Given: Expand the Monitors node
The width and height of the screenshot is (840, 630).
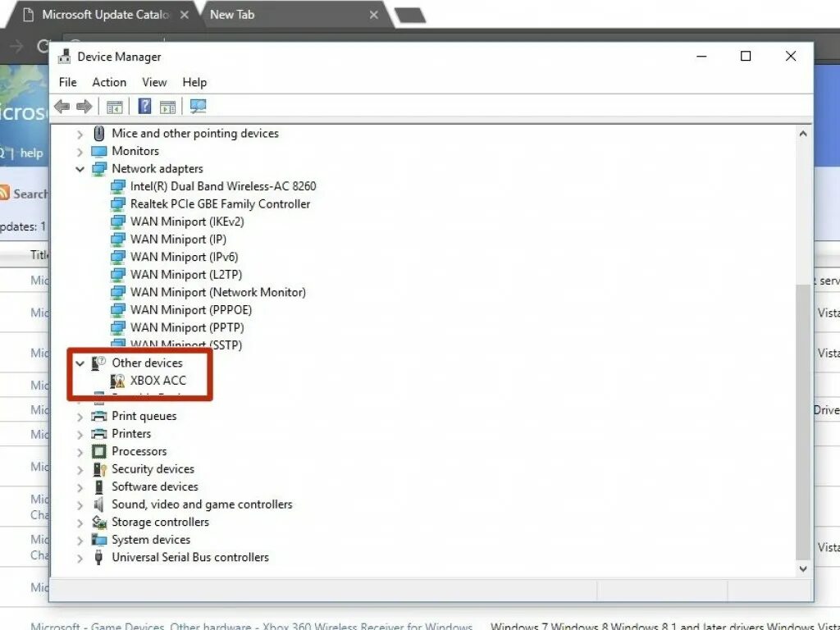Looking at the screenshot, I should pyautogui.click(x=80, y=152).
